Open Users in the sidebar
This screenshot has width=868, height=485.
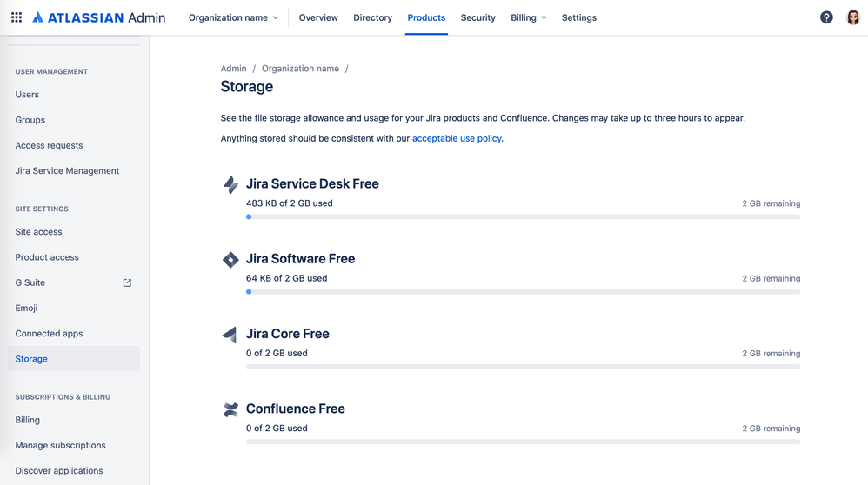[x=74, y=95]
